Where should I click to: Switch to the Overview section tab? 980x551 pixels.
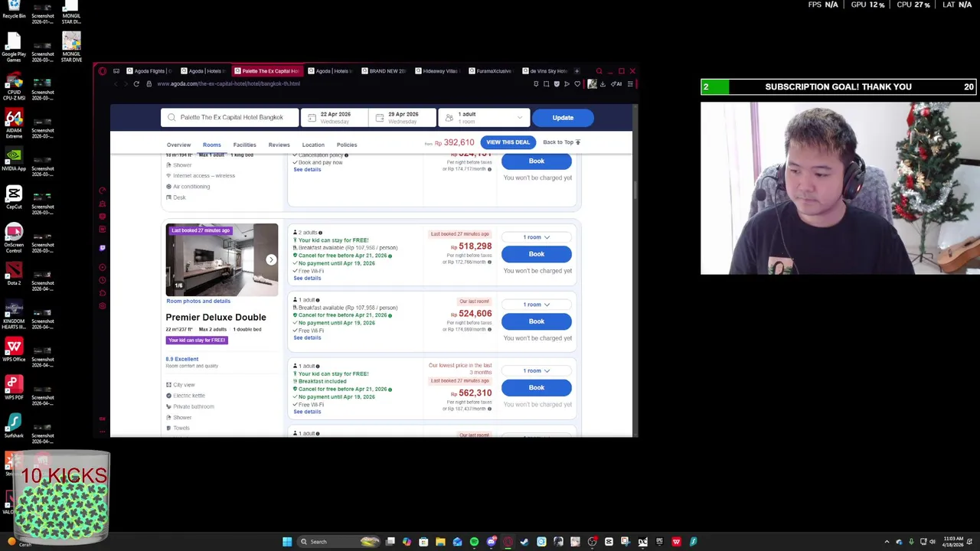tap(178, 145)
